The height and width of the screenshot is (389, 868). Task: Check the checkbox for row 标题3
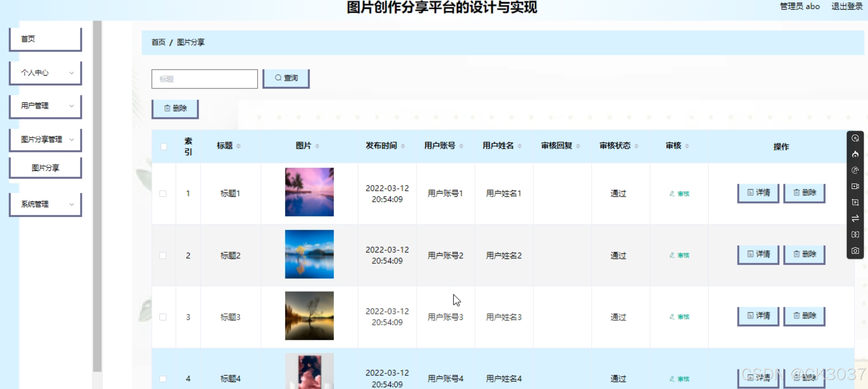[163, 317]
